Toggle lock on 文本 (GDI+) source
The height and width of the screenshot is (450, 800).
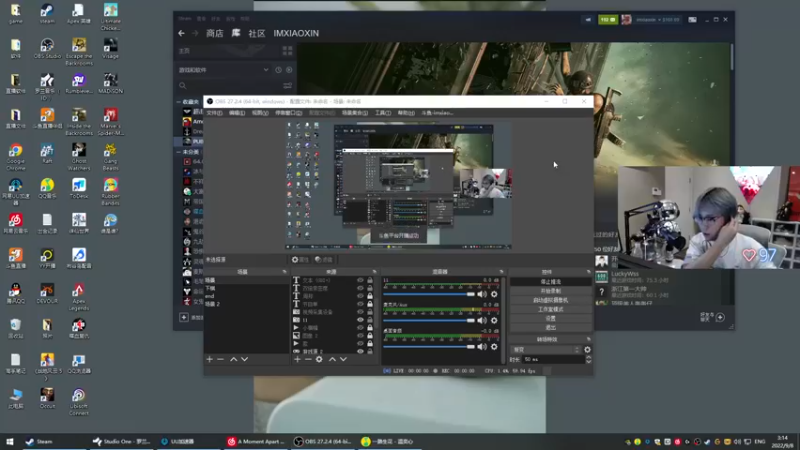click(x=370, y=280)
